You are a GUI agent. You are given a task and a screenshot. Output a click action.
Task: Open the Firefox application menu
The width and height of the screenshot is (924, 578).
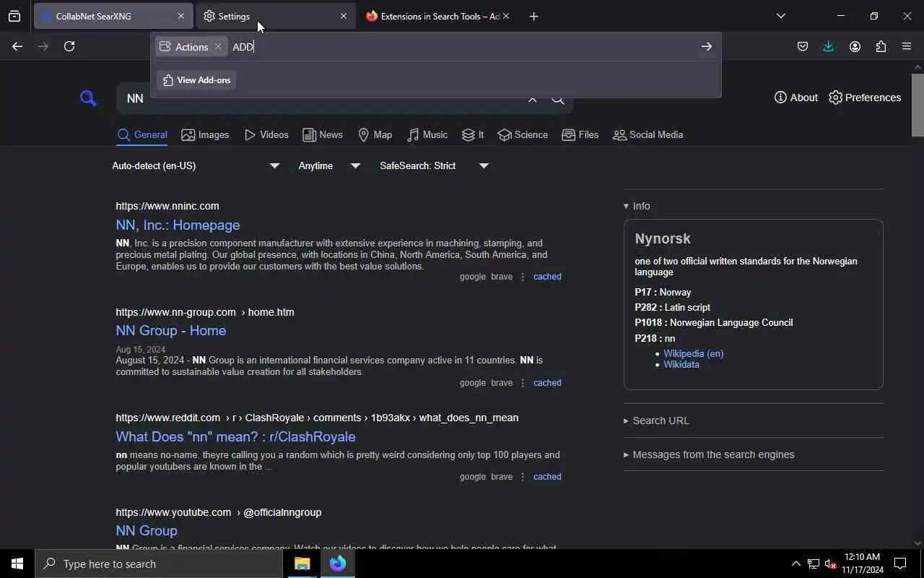[x=907, y=46]
